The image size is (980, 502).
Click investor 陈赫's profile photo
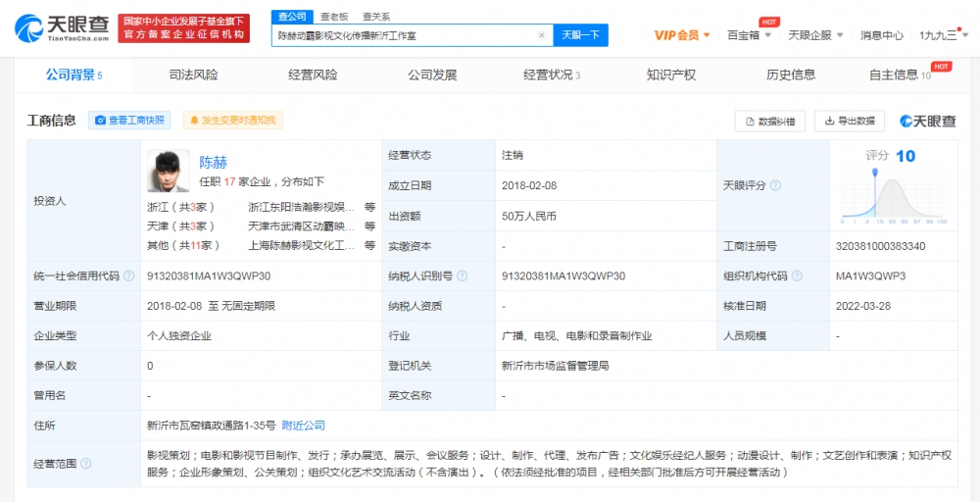pyautogui.click(x=168, y=172)
